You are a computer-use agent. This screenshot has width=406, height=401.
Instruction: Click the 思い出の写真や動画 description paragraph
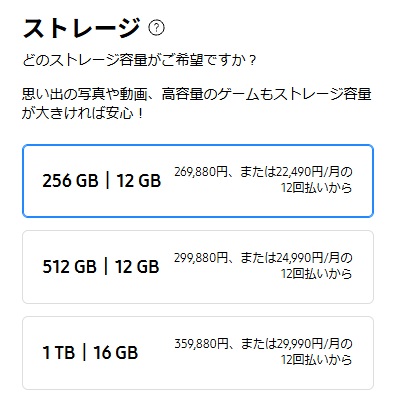pos(197,104)
